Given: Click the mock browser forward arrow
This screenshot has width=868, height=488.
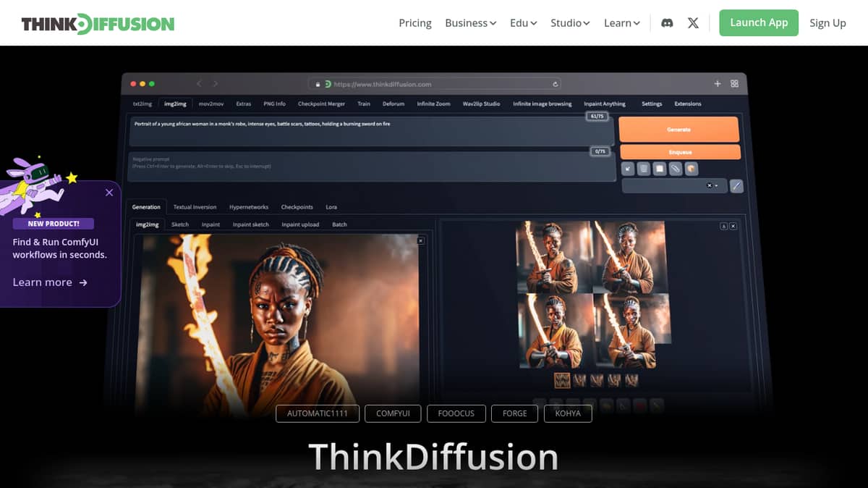Looking at the screenshot, I should pyautogui.click(x=216, y=84).
